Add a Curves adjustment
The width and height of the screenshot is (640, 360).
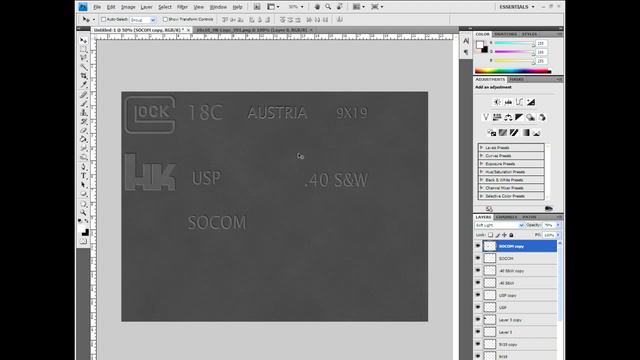[x=519, y=102]
